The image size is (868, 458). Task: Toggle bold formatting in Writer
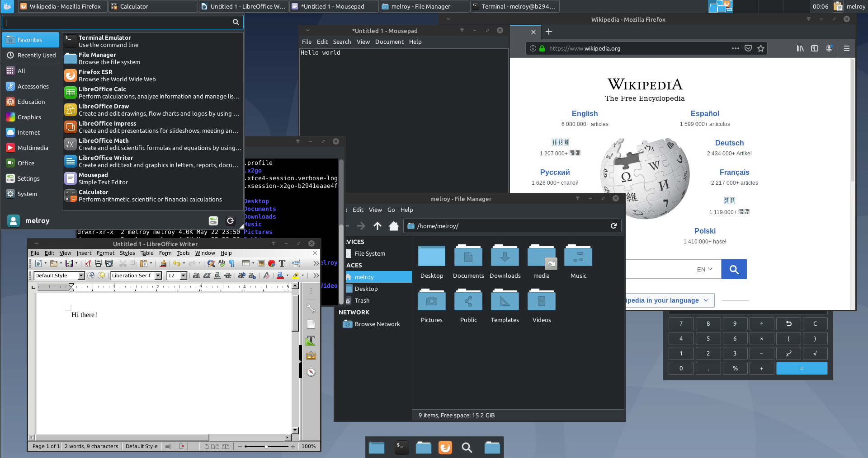tap(196, 276)
